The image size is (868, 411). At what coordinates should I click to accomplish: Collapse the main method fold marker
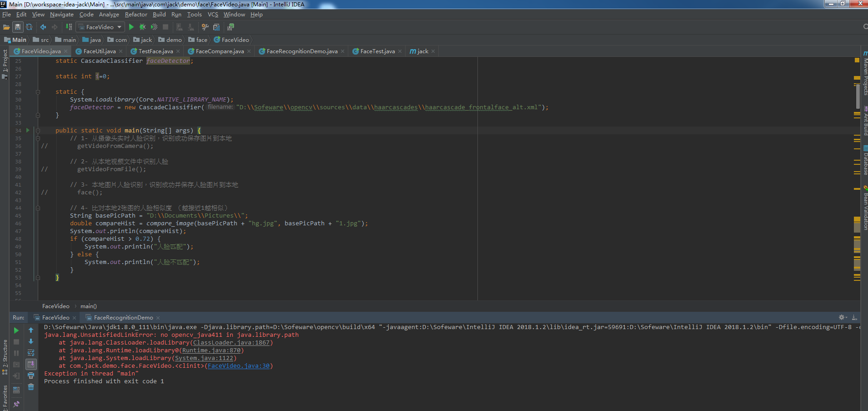click(x=38, y=131)
